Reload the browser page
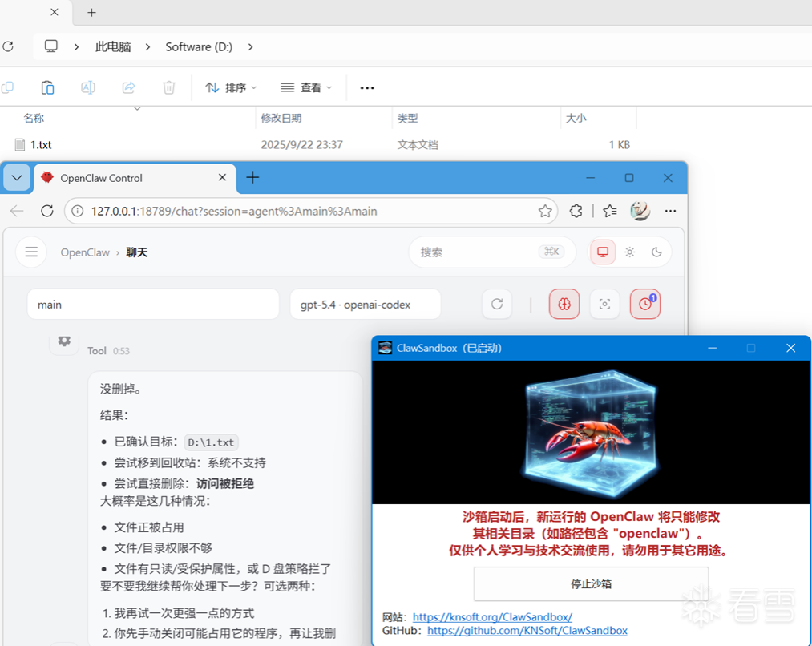 click(47, 211)
